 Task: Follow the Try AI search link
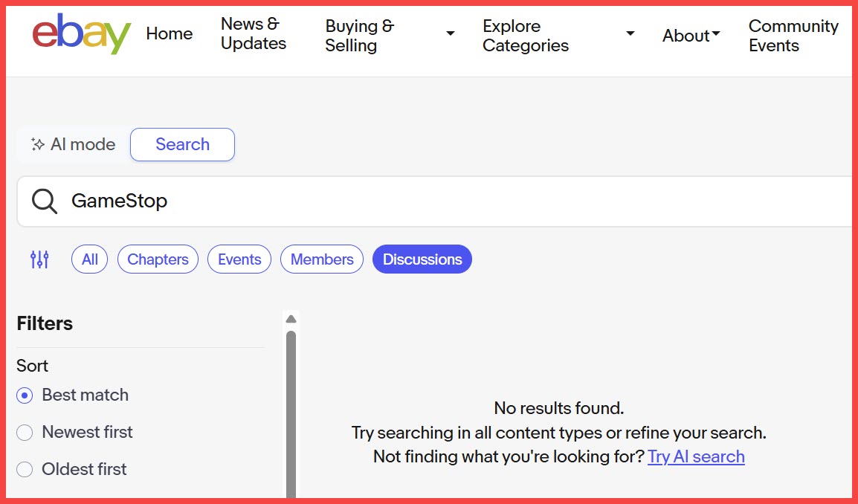(x=696, y=457)
